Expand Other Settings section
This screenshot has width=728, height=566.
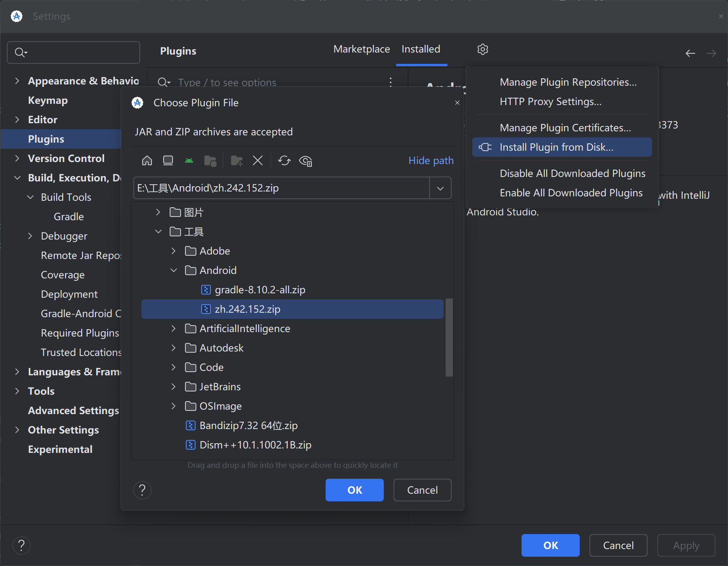pos(17,430)
